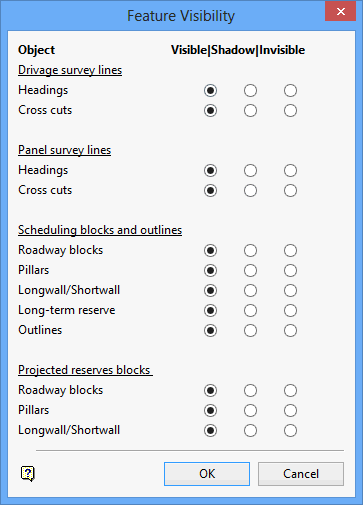This screenshot has width=363, height=505.
Task: Set Projected Roadway blocks to Shadow
Action: (x=250, y=390)
